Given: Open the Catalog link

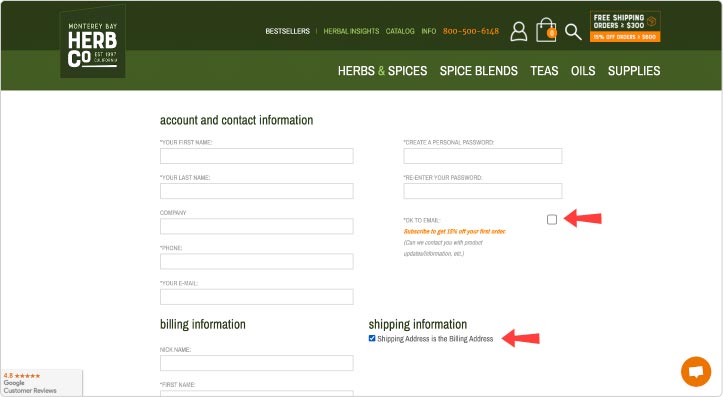Looking at the screenshot, I should [400, 31].
